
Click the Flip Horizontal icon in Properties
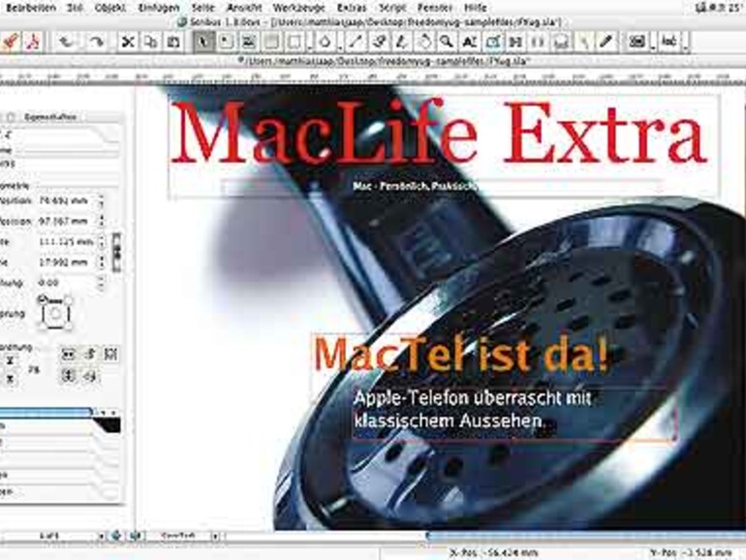69,354
